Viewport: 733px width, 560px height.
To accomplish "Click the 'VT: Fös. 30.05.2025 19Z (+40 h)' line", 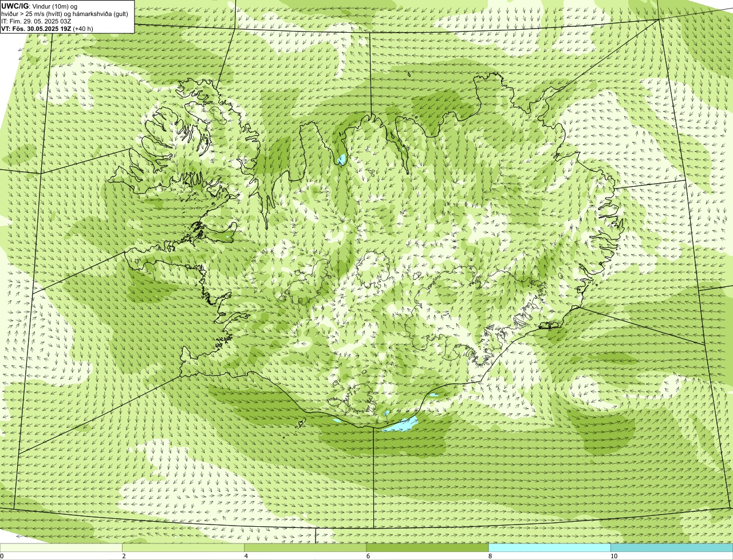I will click(x=48, y=28).
